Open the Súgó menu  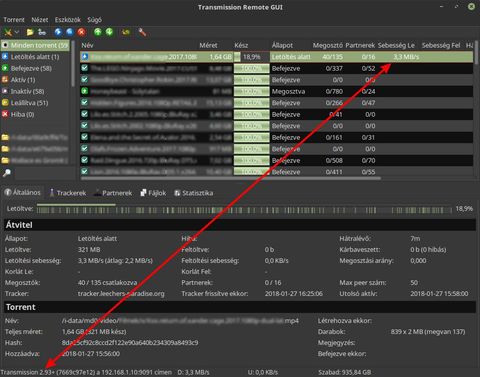tap(94, 20)
